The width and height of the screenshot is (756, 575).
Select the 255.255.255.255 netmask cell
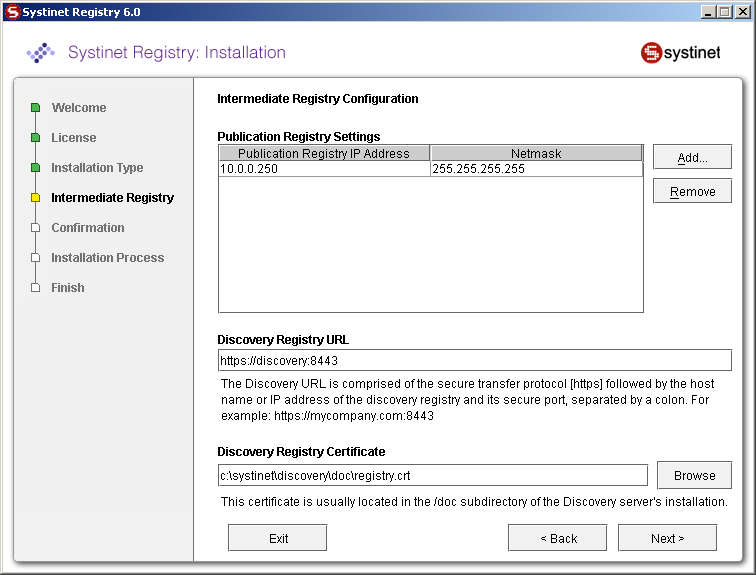click(x=536, y=169)
